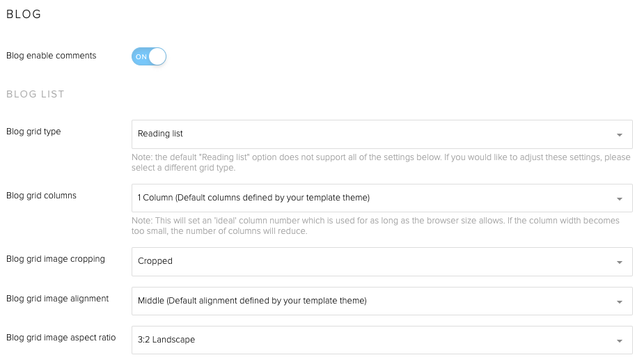
Task: Expand the Blog grid image cropping dropdown
Action: [x=382, y=261]
